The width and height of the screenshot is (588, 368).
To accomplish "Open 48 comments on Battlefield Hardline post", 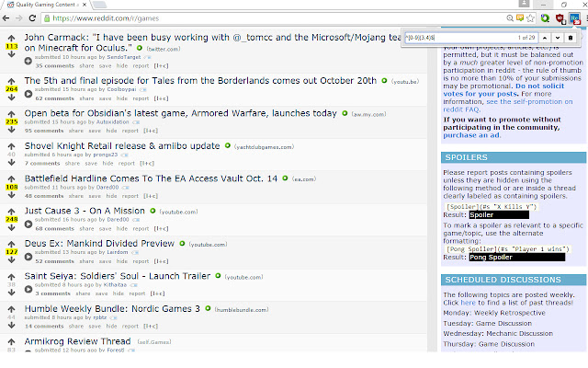I will [44, 196].
